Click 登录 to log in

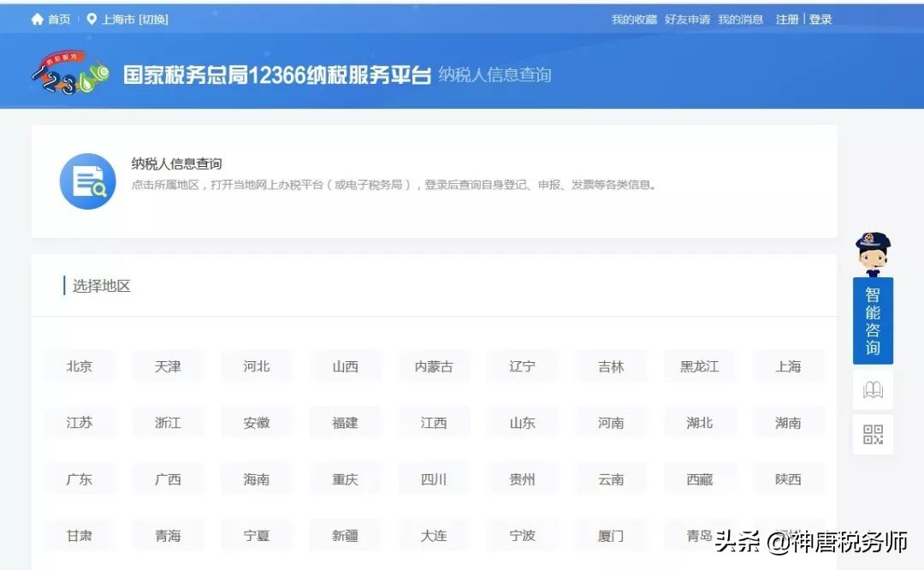820,18
